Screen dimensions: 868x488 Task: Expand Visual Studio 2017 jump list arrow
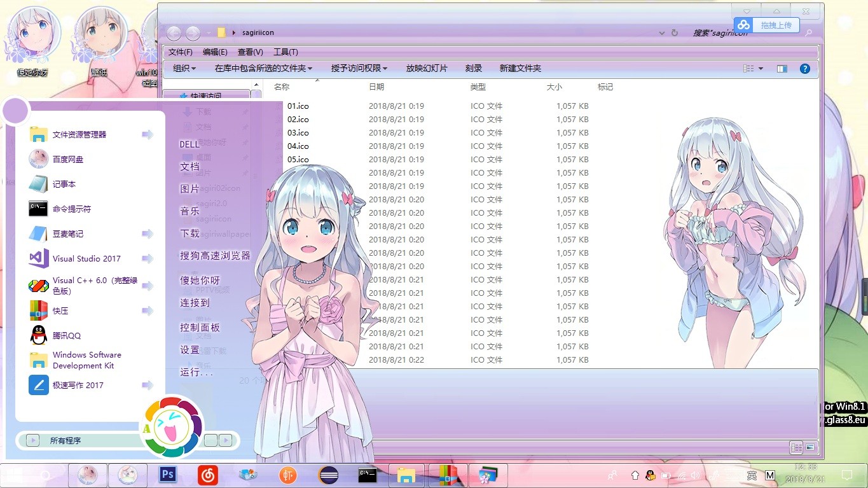pos(148,258)
